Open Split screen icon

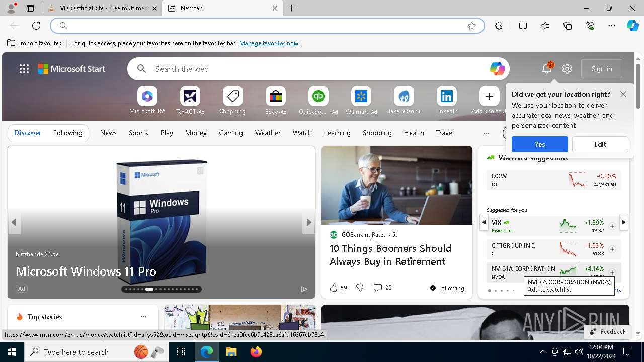click(523, 26)
